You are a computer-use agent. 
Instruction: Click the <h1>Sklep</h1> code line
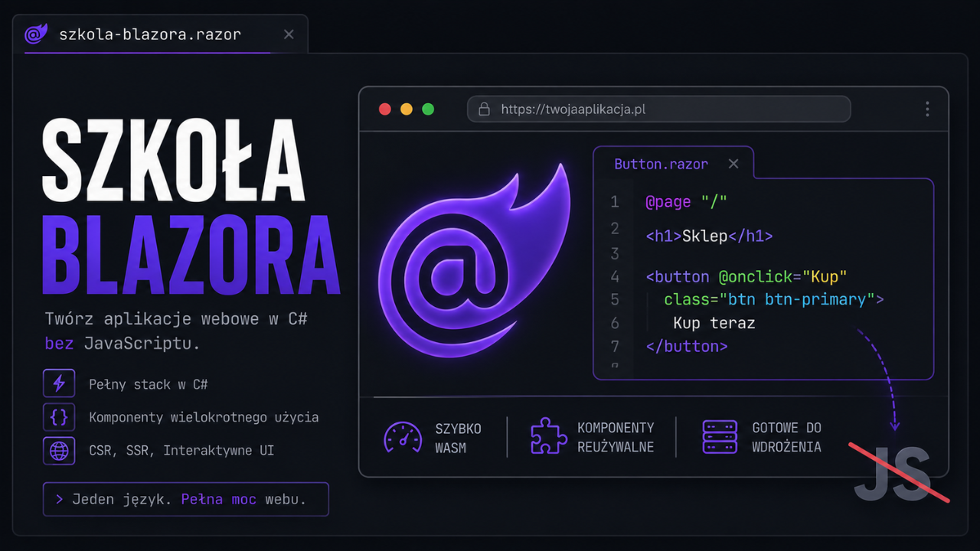click(x=709, y=236)
